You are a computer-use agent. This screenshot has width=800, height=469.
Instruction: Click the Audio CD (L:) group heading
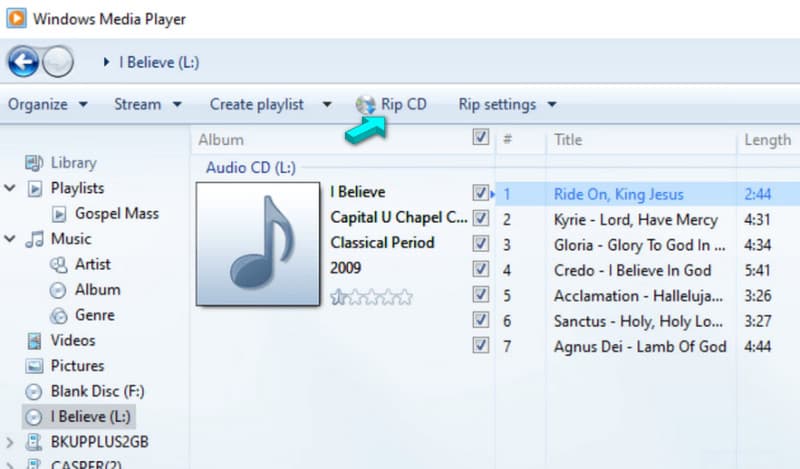click(251, 167)
